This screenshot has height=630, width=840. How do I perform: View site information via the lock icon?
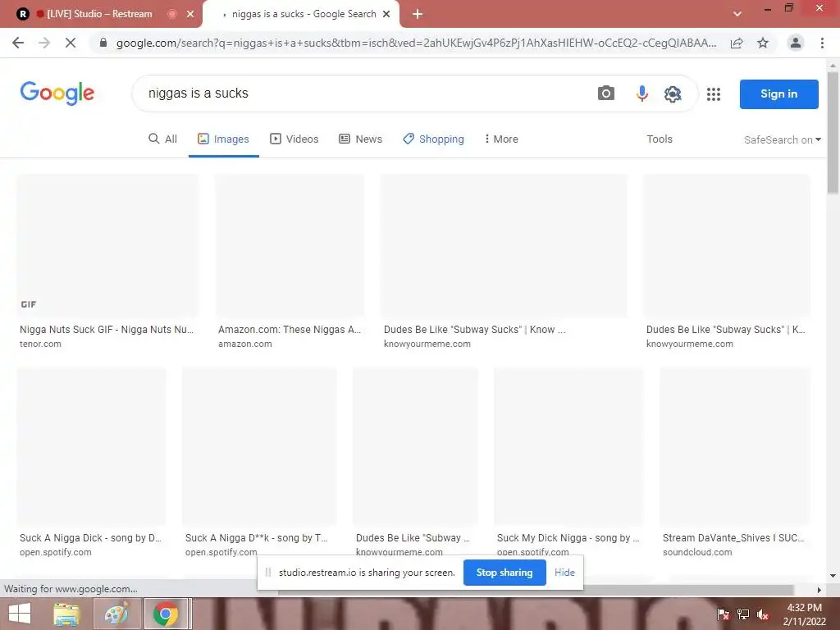(x=103, y=43)
